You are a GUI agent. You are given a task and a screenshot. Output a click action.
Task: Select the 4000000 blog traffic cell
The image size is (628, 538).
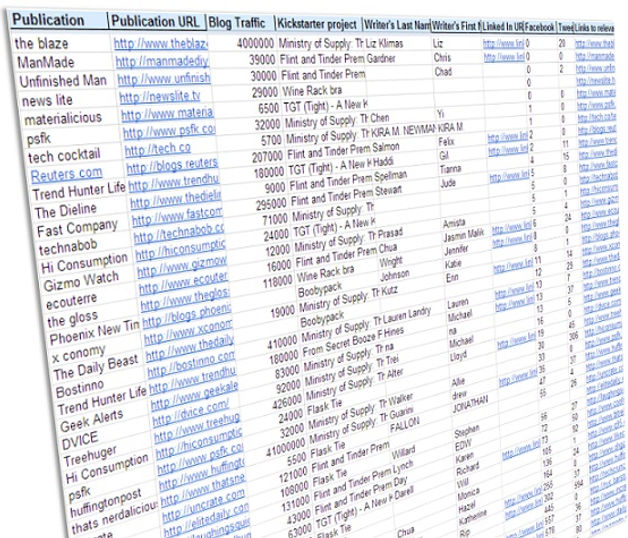[x=255, y=43]
